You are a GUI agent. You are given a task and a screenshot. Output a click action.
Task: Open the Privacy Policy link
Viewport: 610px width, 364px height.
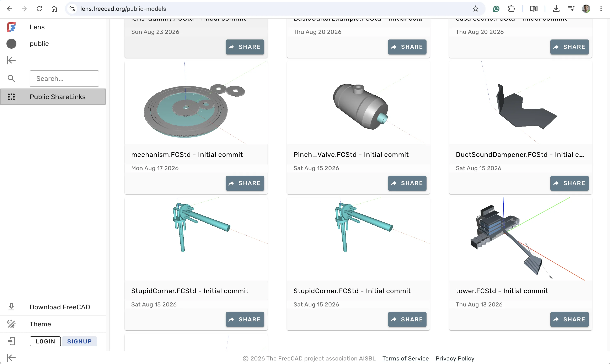[455, 358]
